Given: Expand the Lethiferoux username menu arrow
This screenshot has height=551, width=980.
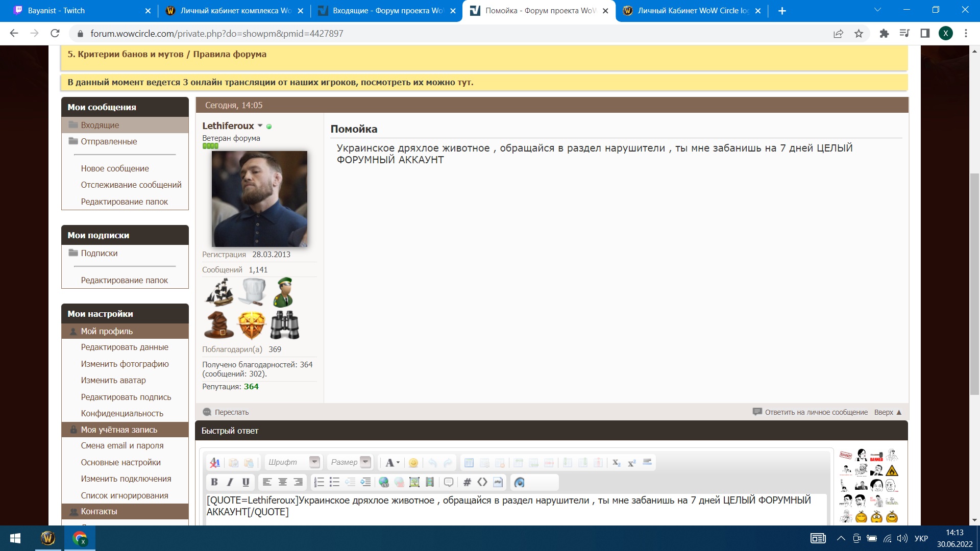Looking at the screenshot, I should 260,126.
